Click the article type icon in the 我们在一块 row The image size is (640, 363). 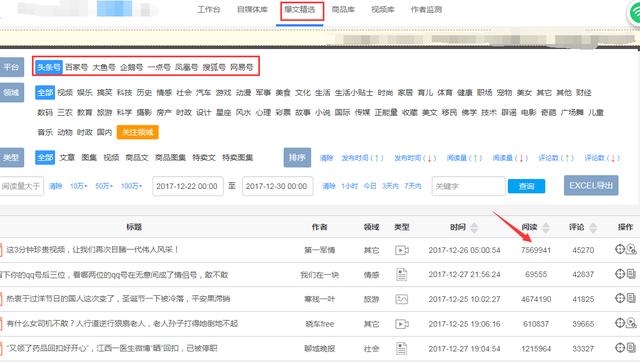[x=402, y=275]
